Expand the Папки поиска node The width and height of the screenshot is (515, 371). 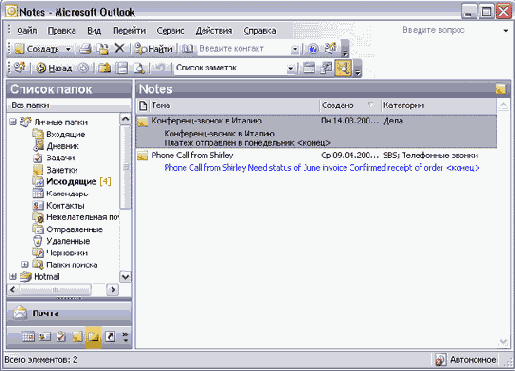coord(24,265)
